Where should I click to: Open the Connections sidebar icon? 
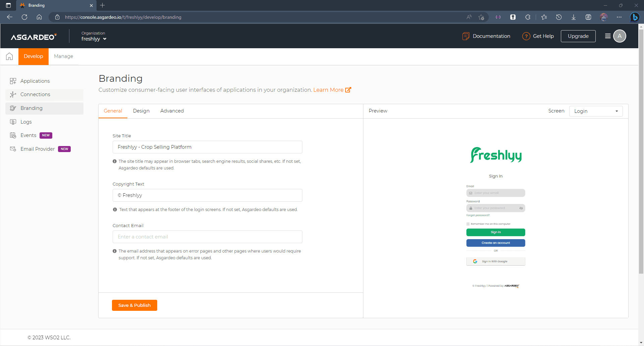[13, 94]
